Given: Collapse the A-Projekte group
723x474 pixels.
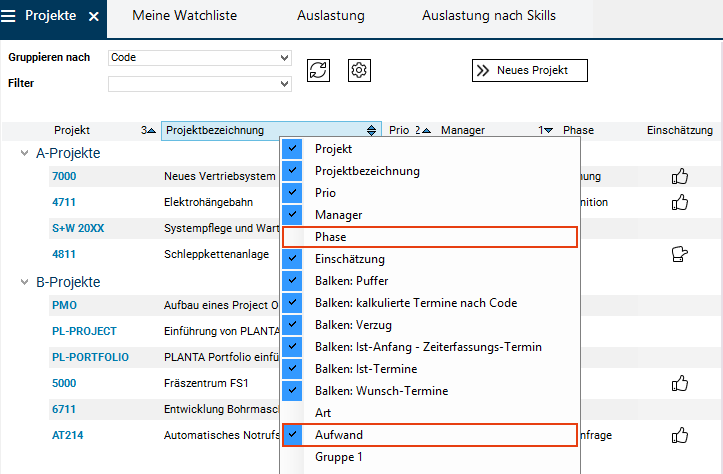Looking at the screenshot, I should pyautogui.click(x=24, y=153).
